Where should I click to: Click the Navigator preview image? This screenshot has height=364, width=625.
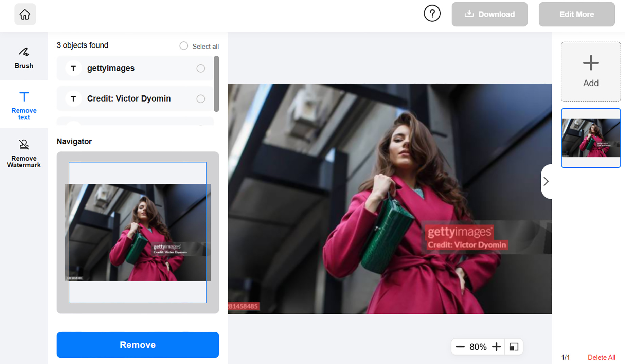pos(138,232)
